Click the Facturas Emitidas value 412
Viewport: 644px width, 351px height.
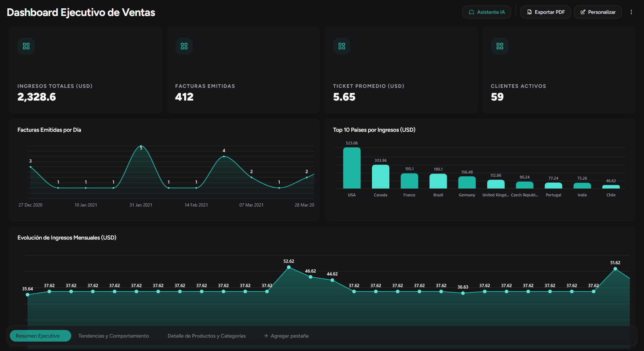coord(184,97)
